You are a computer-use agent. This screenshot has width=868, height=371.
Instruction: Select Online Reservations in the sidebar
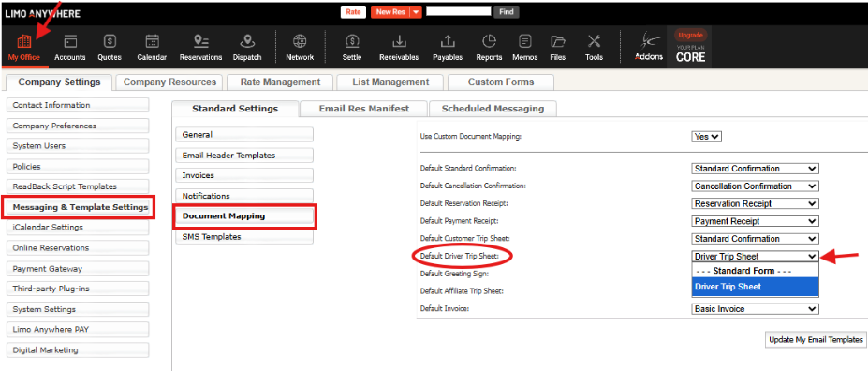pyautogui.click(x=78, y=247)
